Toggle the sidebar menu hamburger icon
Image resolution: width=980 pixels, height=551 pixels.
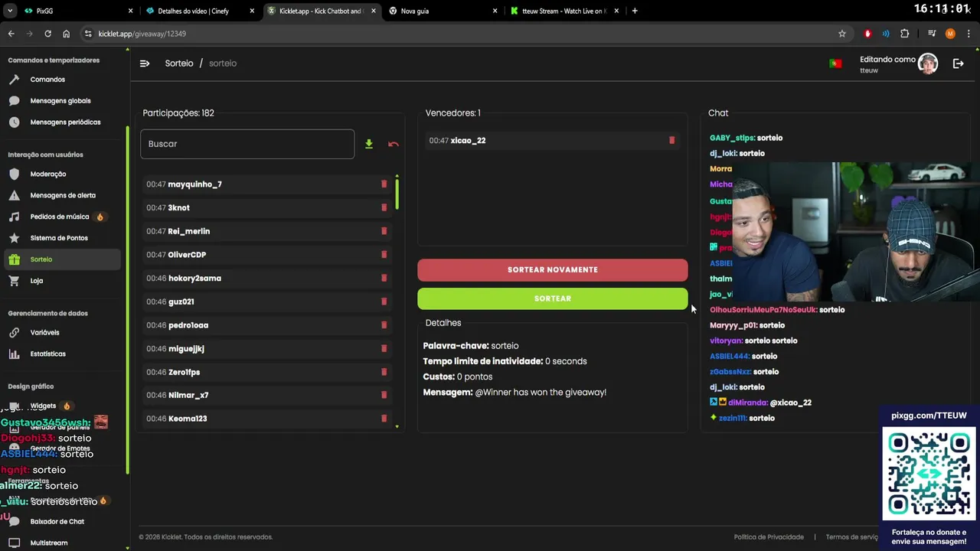[145, 64]
